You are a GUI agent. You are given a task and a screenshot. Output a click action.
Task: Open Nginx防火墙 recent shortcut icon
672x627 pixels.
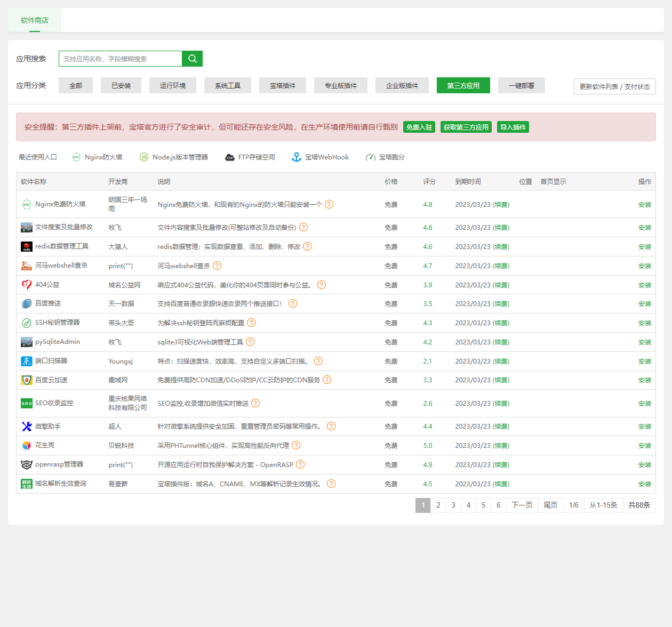coord(76,157)
